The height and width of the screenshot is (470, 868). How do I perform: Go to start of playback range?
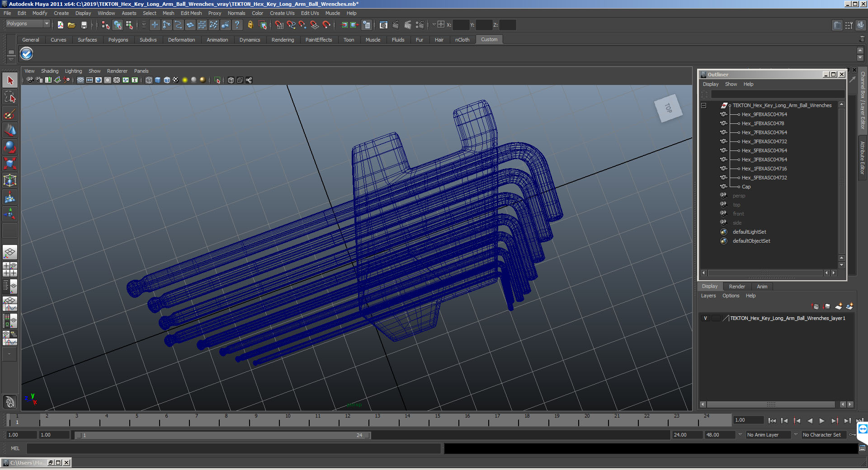pos(772,421)
